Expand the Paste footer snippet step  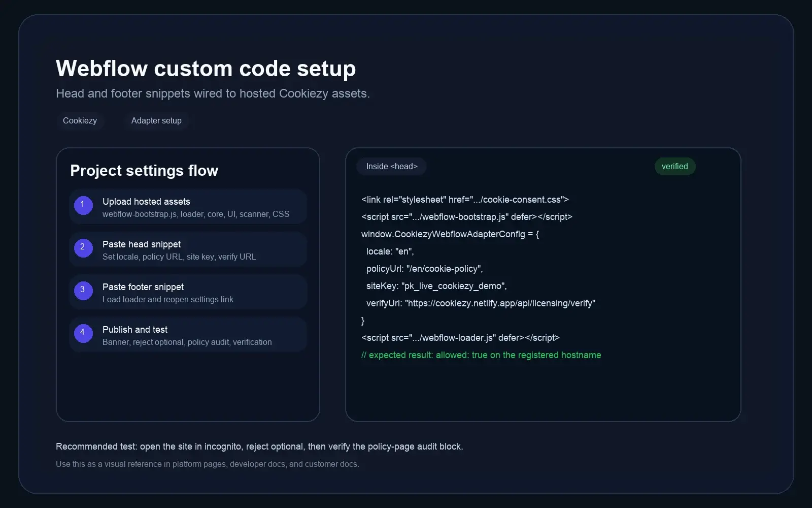point(188,292)
